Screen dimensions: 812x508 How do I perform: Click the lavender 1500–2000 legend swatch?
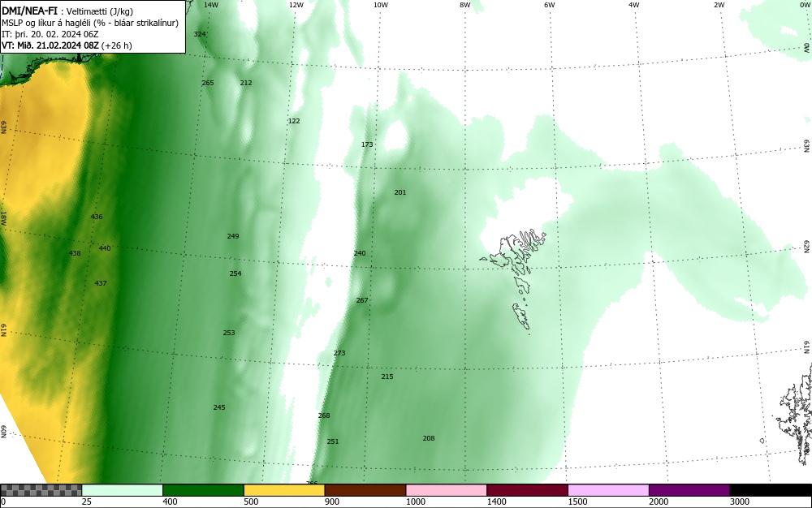(608, 490)
